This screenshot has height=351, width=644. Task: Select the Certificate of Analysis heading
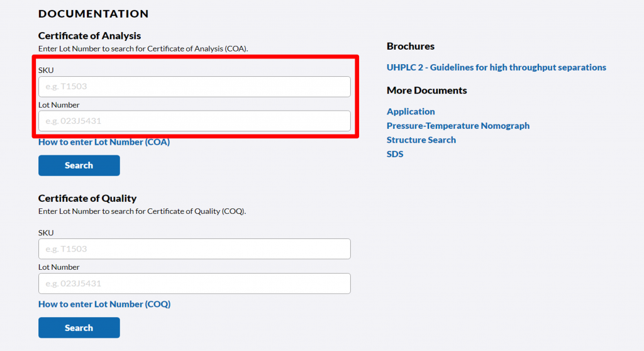(89, 36)
